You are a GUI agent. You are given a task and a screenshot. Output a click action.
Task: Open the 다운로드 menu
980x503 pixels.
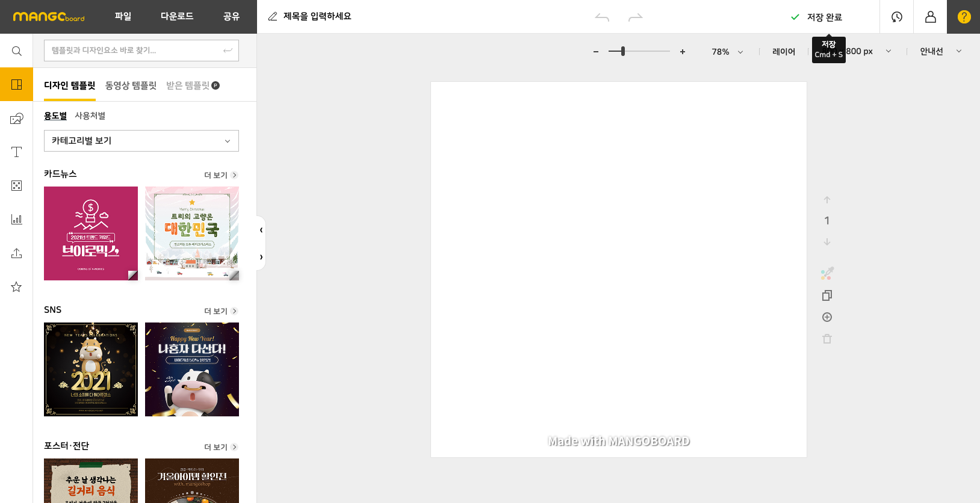click(177, 16)
